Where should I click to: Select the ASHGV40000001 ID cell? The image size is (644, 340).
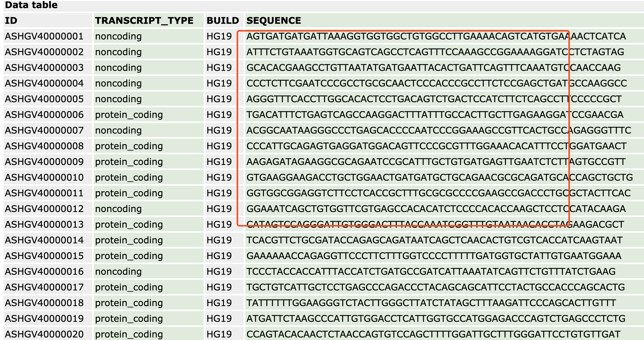pos(44,36)
